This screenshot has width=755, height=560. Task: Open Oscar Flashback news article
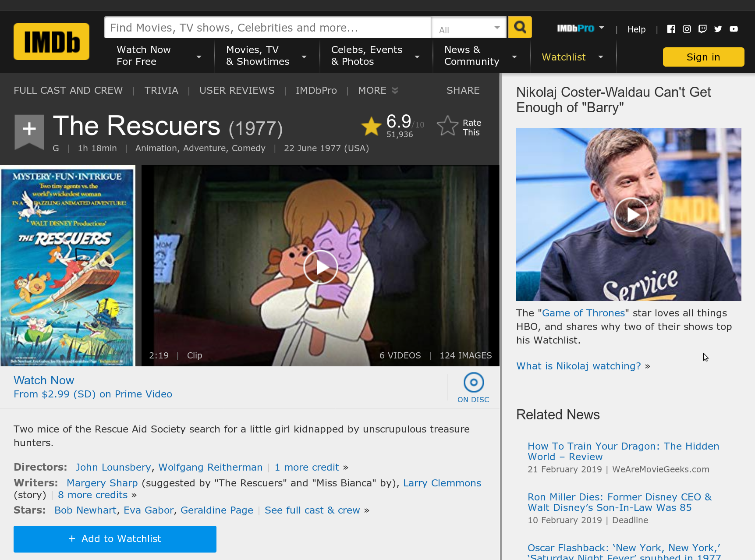click(624, 552)
